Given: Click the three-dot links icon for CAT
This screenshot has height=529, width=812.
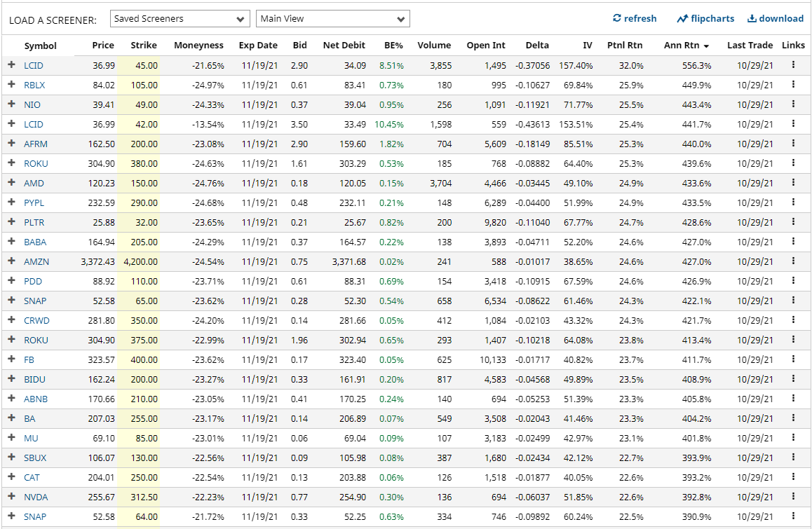Looking at the screenshot, I should [x=793, y=477].
